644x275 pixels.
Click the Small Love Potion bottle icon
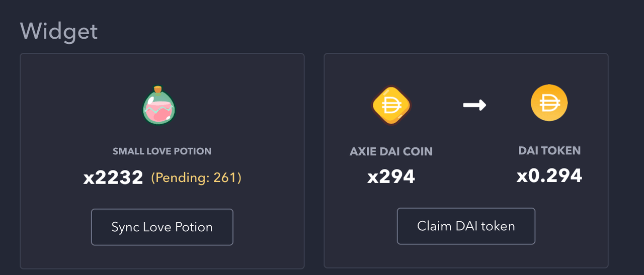coord(159,107)
